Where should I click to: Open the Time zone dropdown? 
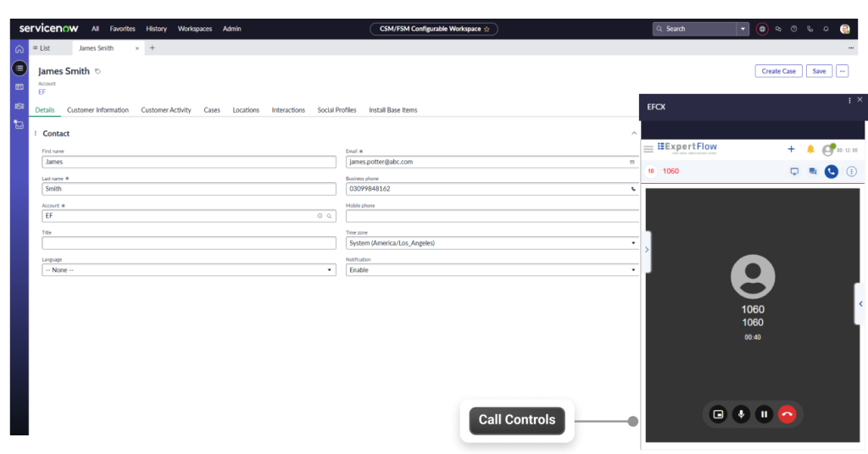coord(492,243)
